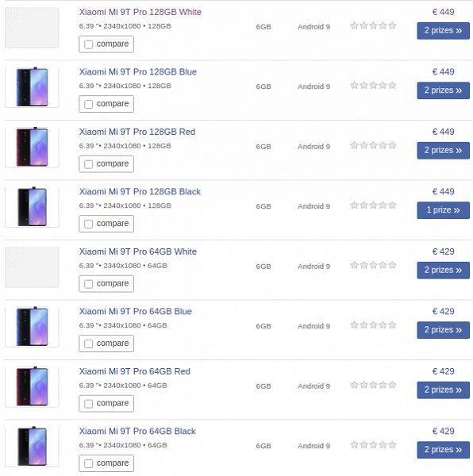The image size is (473, 476).
Task: View the 1 prize button for 128GB Black
Action: pyautogui.click(x=443, y=210)
